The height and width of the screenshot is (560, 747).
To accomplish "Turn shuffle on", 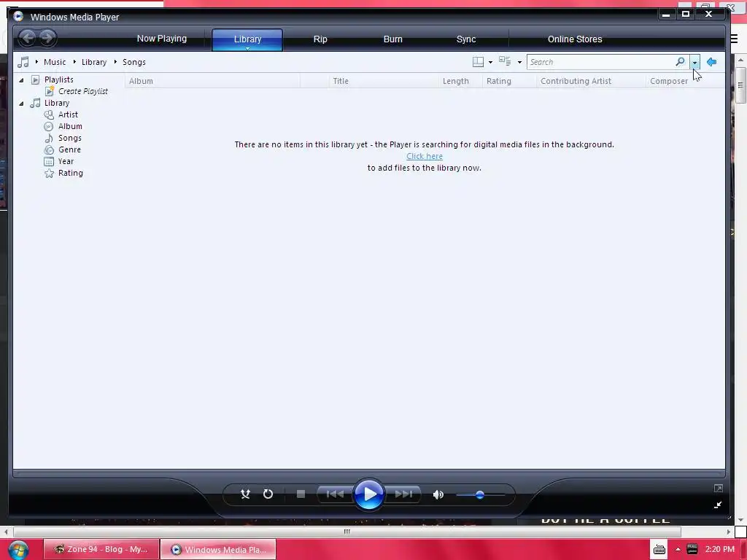I will pyautogui.click(x=245, y=494).
